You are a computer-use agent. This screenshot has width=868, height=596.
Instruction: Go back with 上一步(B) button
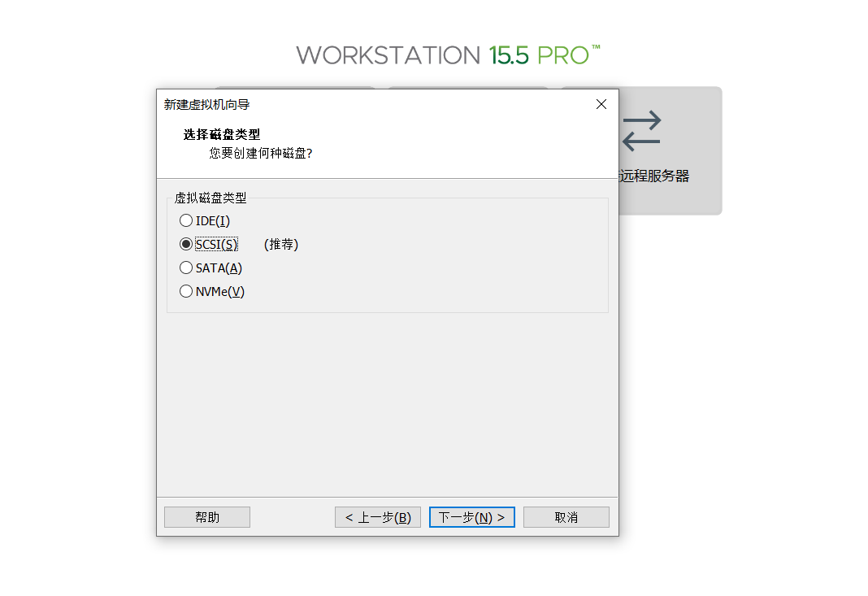click(378, 517)
